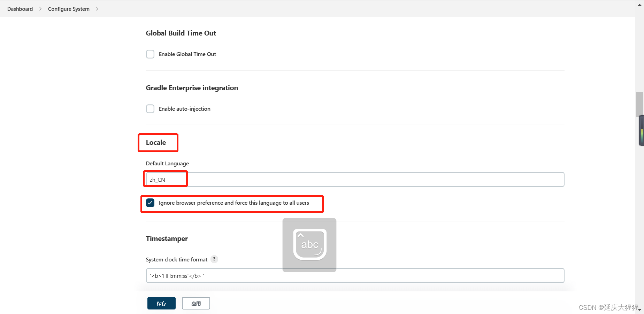644x314 pixels.
Task: Click the page vertical scrollbar thumb
Action: (639, 104)
